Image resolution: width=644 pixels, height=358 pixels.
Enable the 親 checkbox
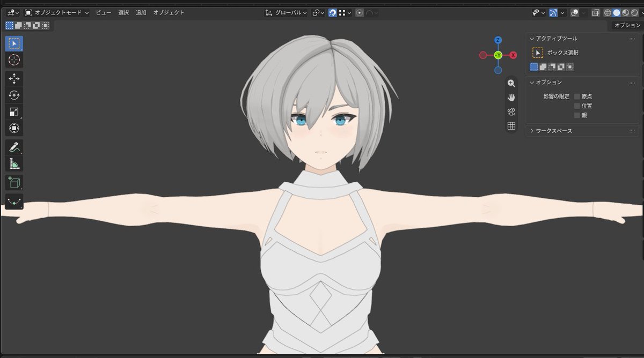tap(577, 115)
